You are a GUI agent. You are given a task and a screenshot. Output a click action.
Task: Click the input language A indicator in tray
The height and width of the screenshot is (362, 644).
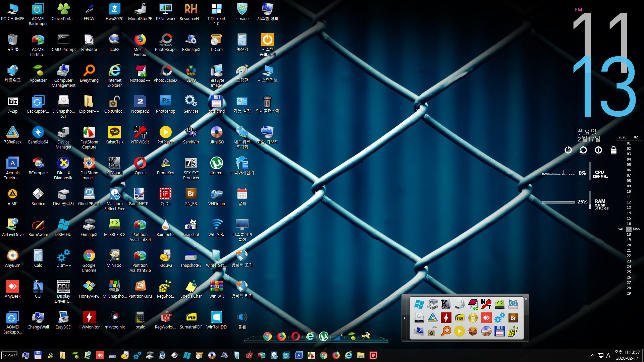[x=608, y=355]
